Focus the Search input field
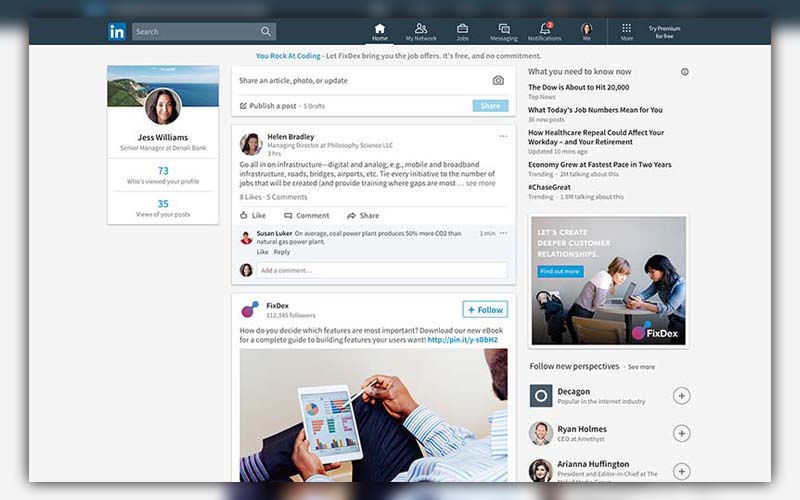The image size is (800, 500). 204,32
